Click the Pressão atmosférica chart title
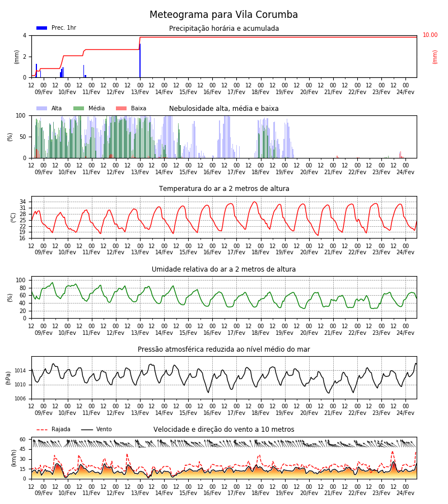The image size is (448, 504). [223, 349]
